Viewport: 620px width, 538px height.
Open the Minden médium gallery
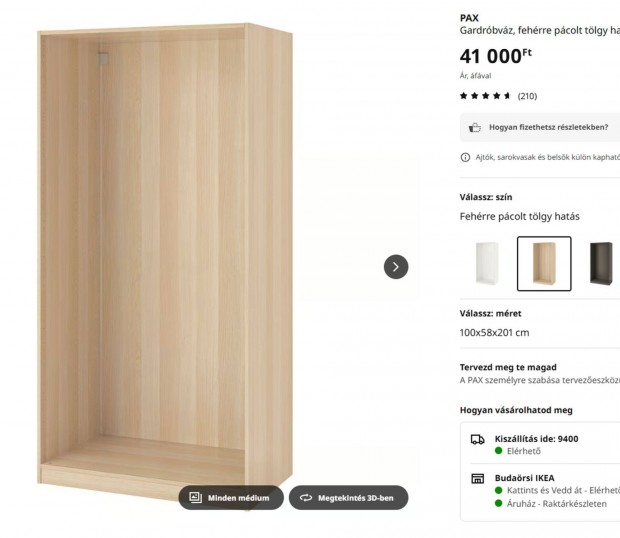231,497
